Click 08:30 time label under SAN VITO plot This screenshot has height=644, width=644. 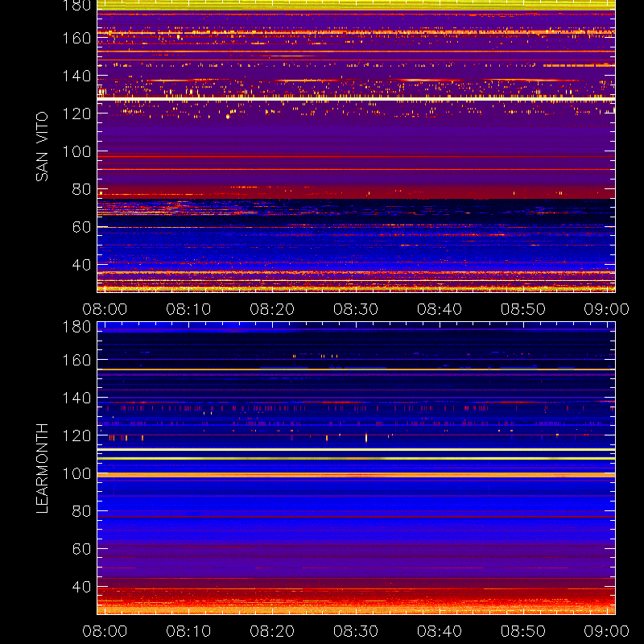(356, 309)
